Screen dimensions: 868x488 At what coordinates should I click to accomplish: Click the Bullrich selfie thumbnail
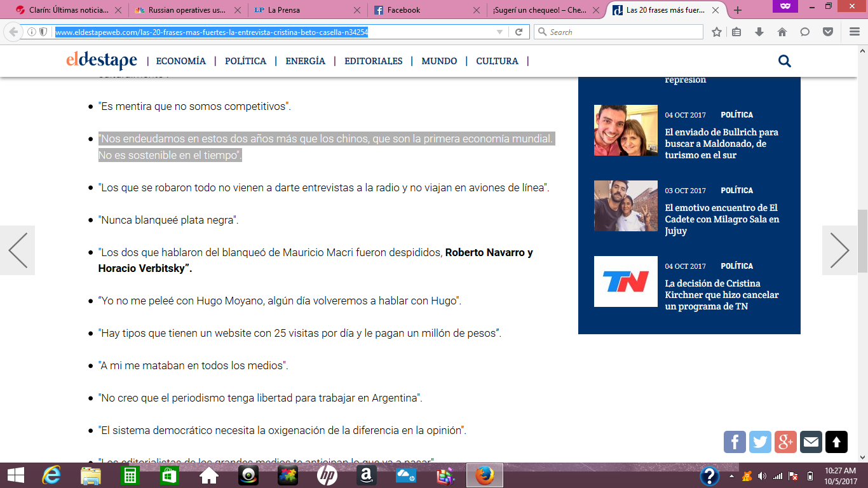pos(626,130)
